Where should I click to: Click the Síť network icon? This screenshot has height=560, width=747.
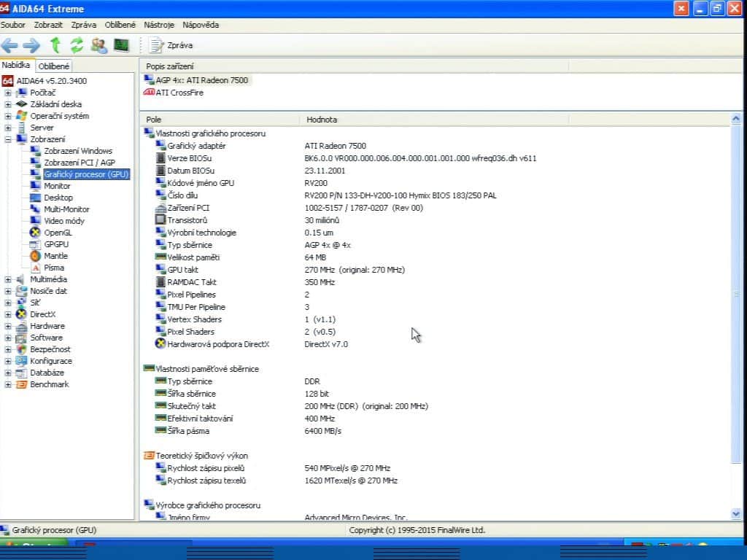(21, 303)
